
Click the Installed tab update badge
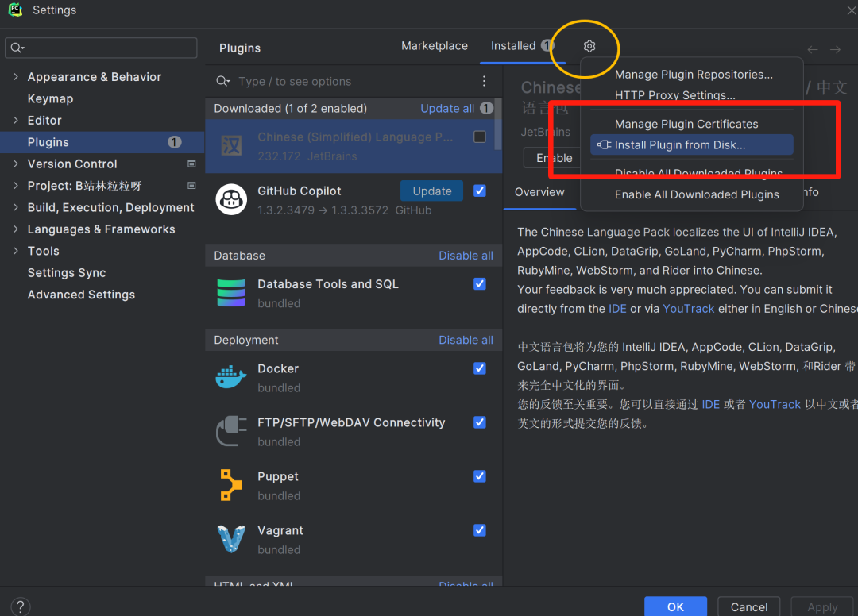(547, 46)
